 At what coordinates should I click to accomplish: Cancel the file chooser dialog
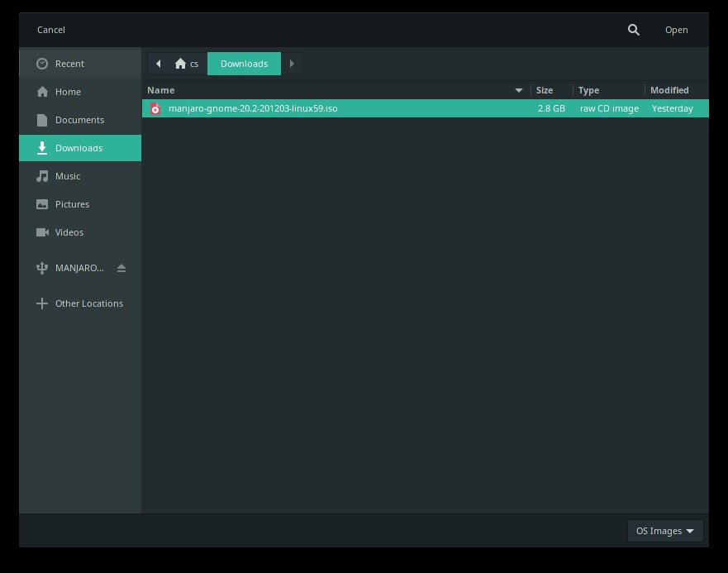tap(51, 30)
